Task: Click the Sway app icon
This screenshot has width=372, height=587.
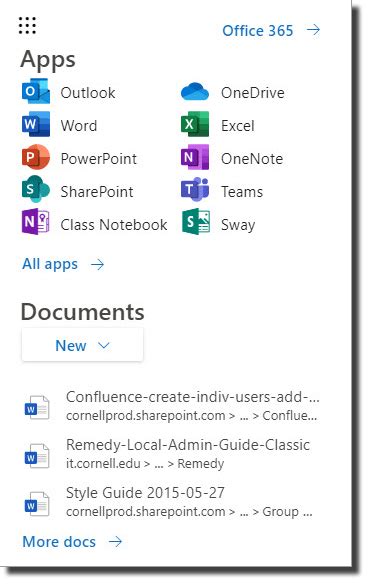Action: pyautogui.click(x=196, y=222)
